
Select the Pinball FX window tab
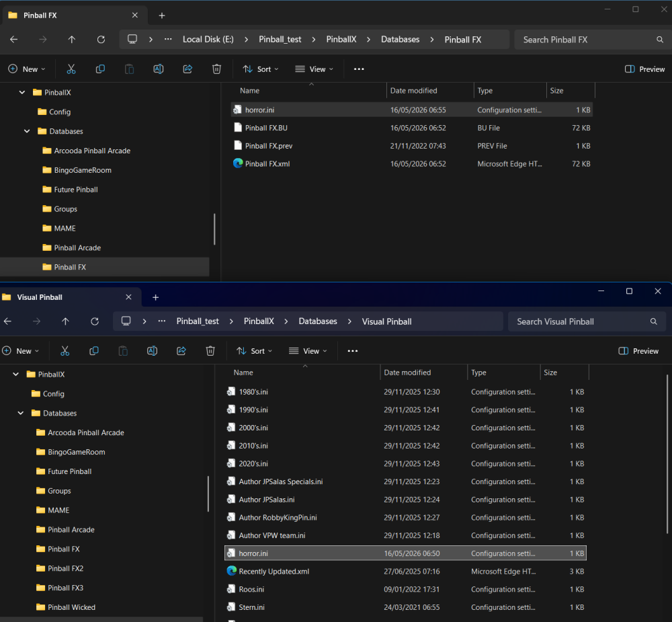75,15
